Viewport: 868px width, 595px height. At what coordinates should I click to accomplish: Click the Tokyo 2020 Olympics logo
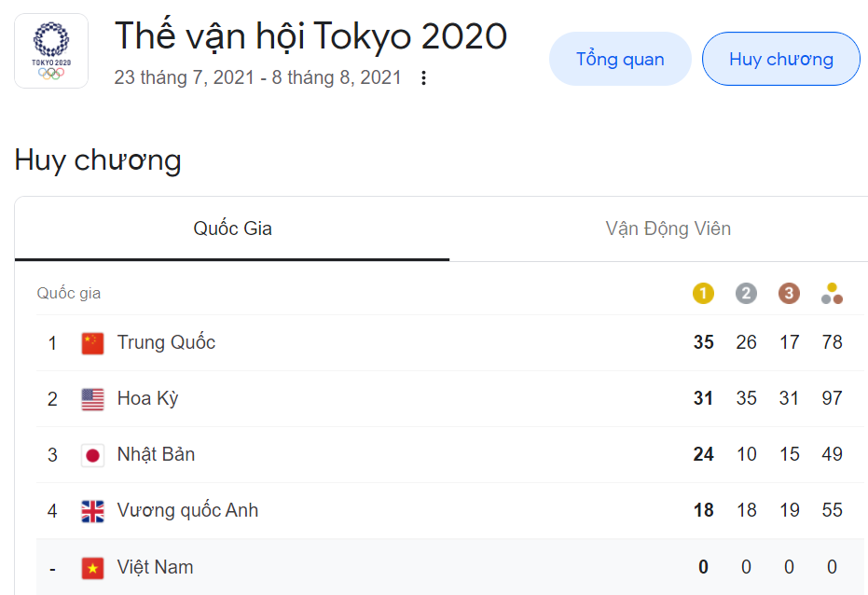point(51,51)
